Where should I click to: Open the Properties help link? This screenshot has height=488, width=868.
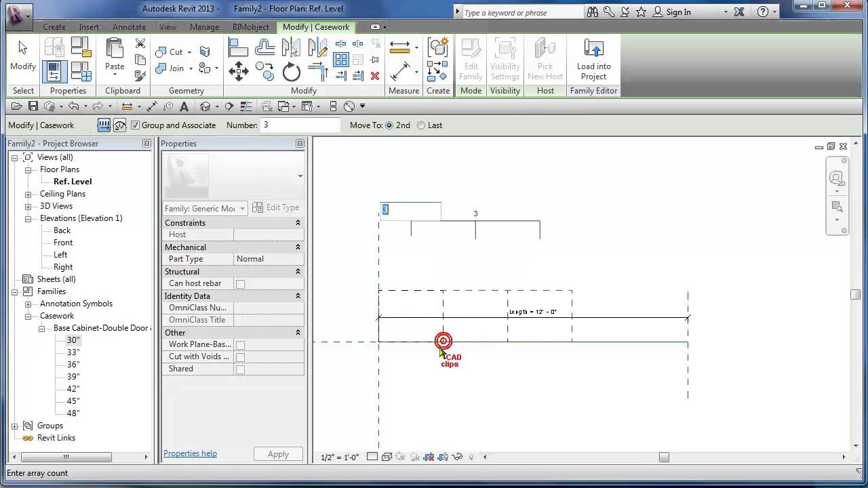pos(190,453)
